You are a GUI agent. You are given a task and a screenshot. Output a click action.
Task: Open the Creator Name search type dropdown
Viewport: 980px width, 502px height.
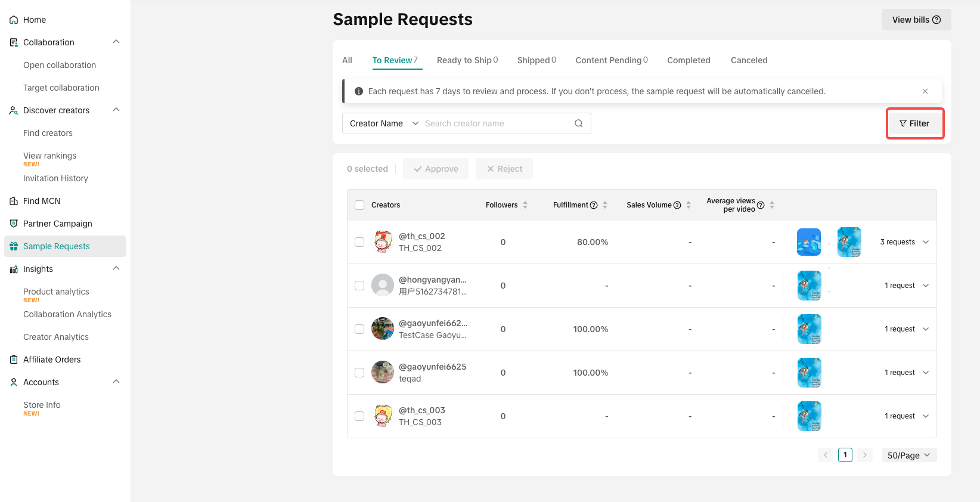384,123
